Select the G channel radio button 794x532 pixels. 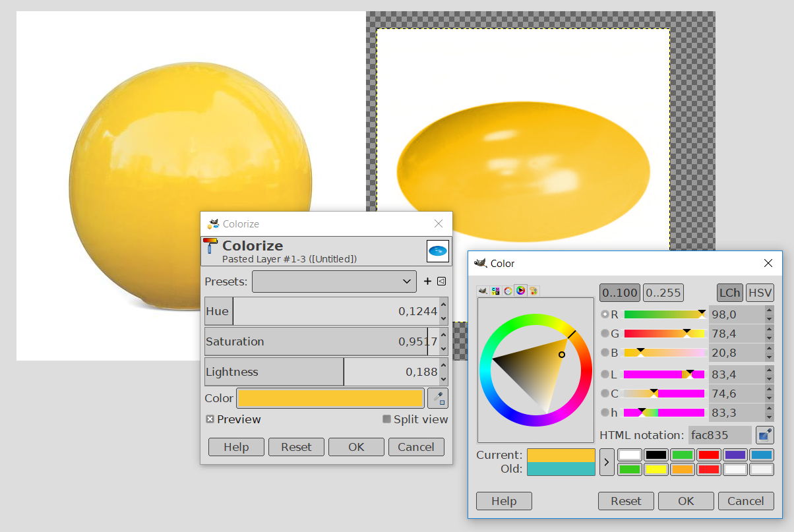(605, 334)
